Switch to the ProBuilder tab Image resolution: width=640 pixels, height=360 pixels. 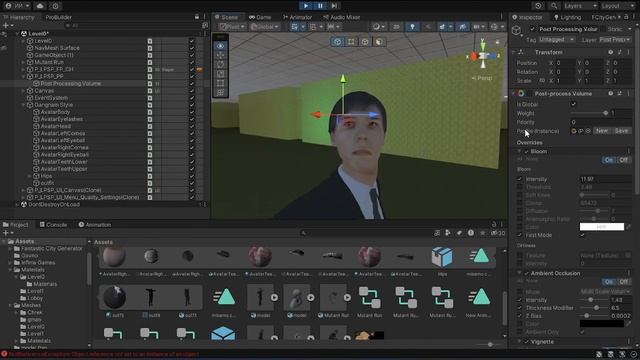[58, 17]
